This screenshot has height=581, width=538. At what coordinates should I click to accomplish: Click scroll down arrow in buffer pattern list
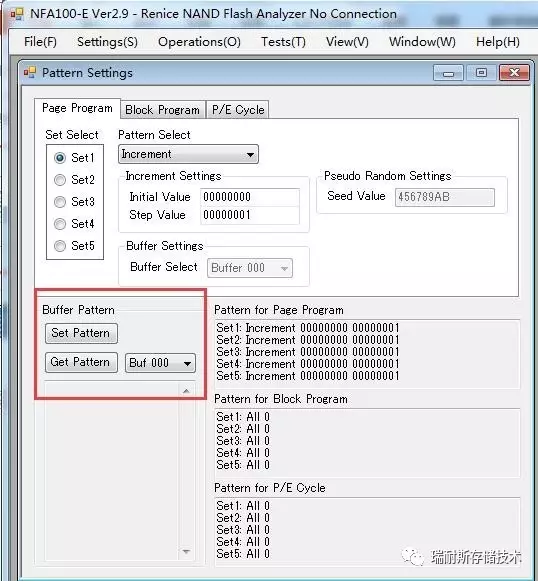(186, 552)
